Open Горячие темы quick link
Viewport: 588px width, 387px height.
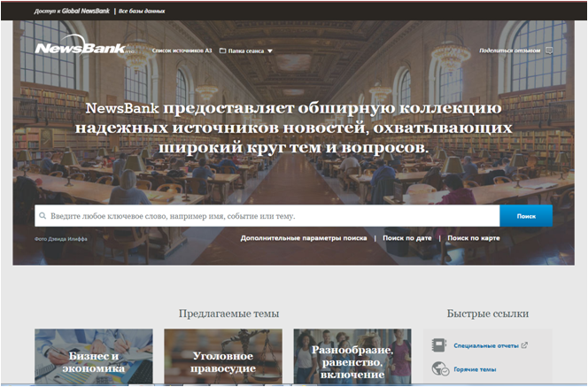(475, 369)
